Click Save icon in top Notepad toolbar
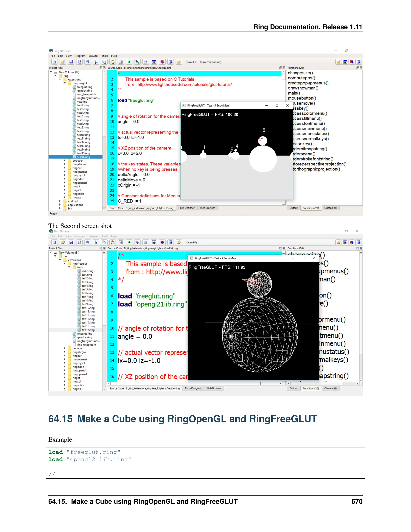The width and height of the screenshot is (411, 532). tap(71, 62)
